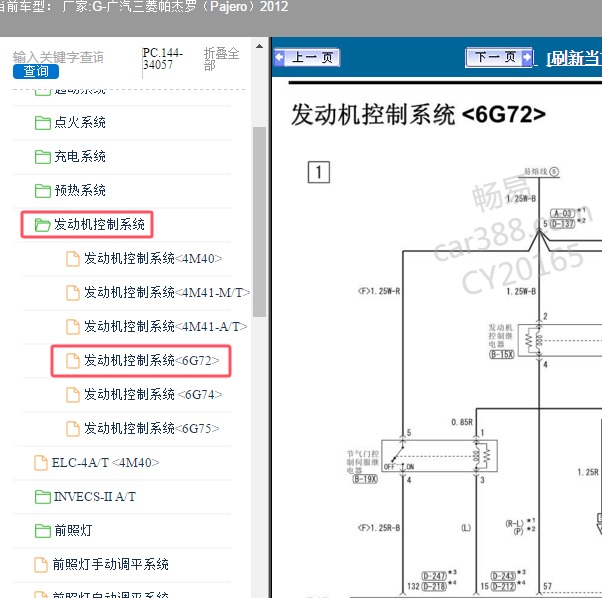Click the folder icon beside 预热系统
The width and height of the screenshot is (602, 598).
click(42, 191)
